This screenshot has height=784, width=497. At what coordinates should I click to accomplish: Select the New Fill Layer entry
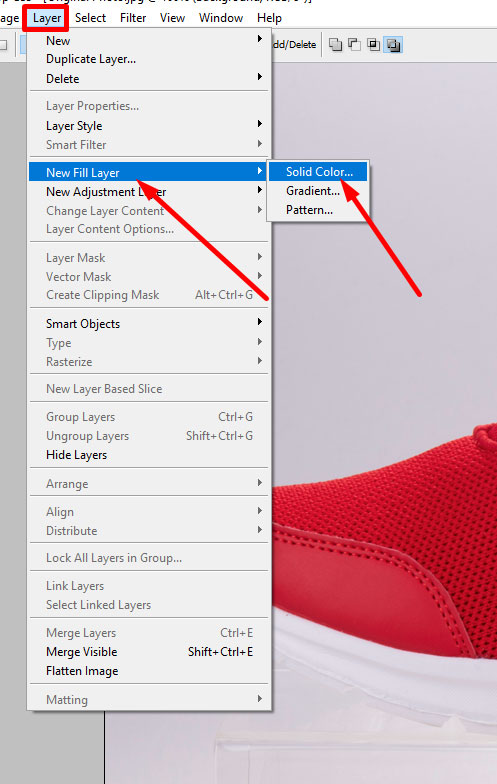[x=149, y=172]
